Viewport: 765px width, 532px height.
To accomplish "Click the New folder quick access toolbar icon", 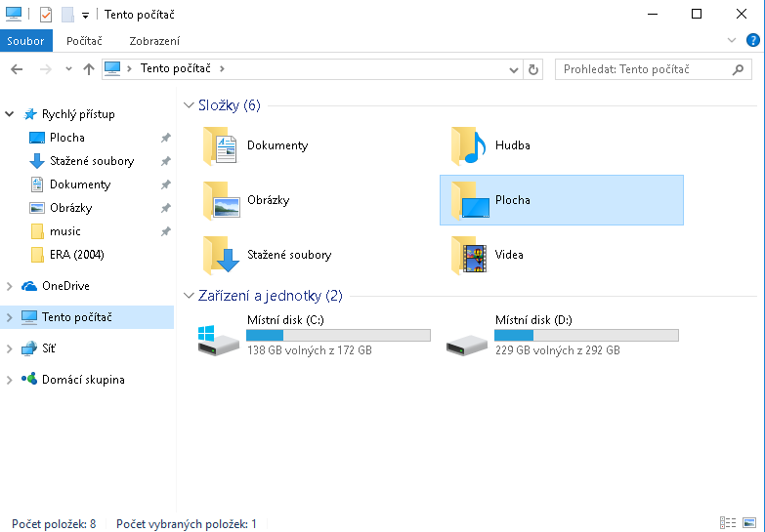I will [x=67, y=15].
